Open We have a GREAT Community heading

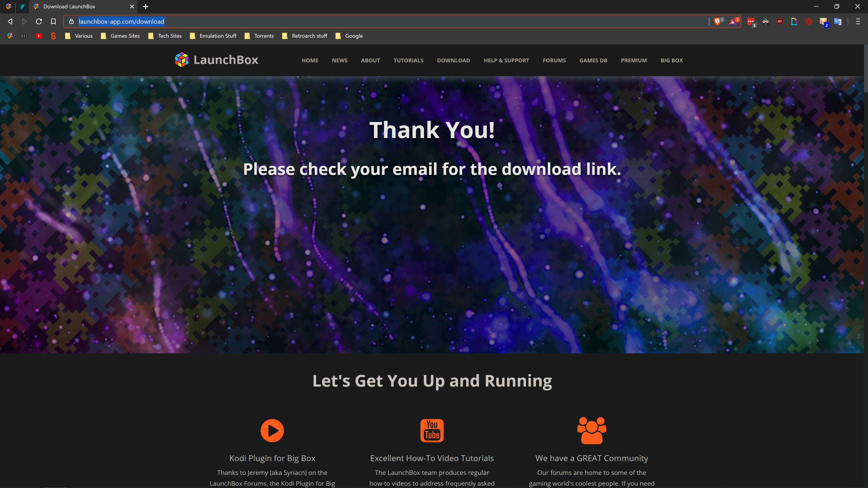point(592,458)
